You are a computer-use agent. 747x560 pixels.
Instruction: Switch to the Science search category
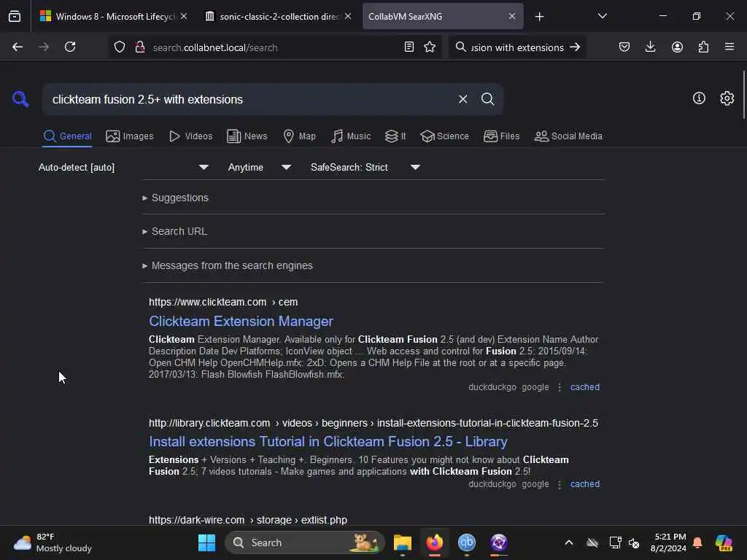coord(444,136)
